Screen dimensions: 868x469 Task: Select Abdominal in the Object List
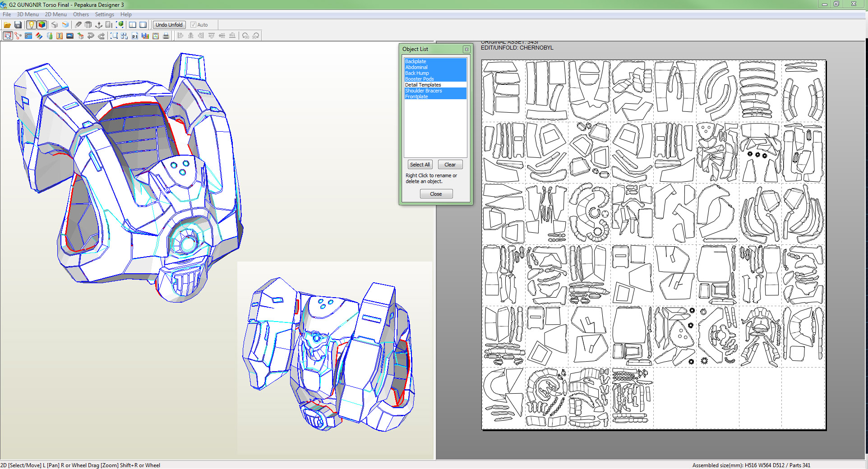(x=435, y=67)
